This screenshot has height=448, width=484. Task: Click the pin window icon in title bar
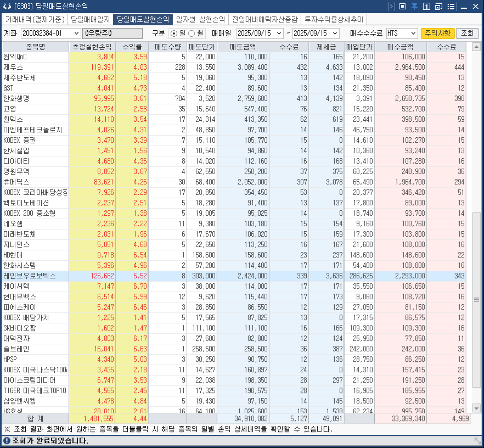[414, 7]
